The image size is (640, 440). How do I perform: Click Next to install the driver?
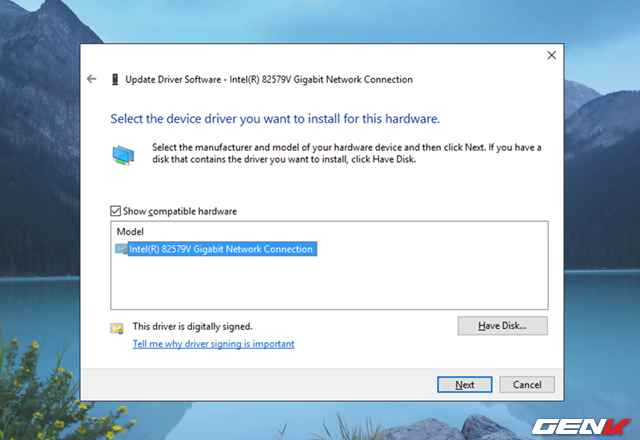click(464, 384)
